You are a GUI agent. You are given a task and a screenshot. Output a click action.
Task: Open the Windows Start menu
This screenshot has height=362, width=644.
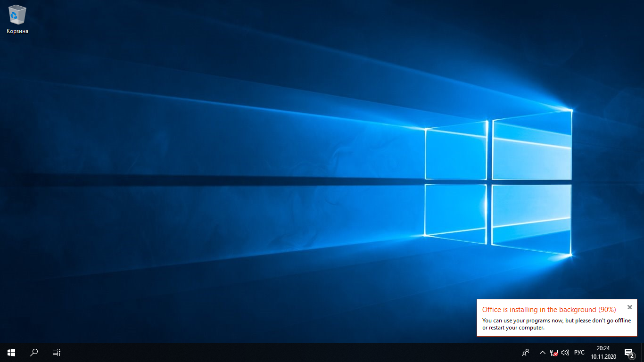click(11, 352)
